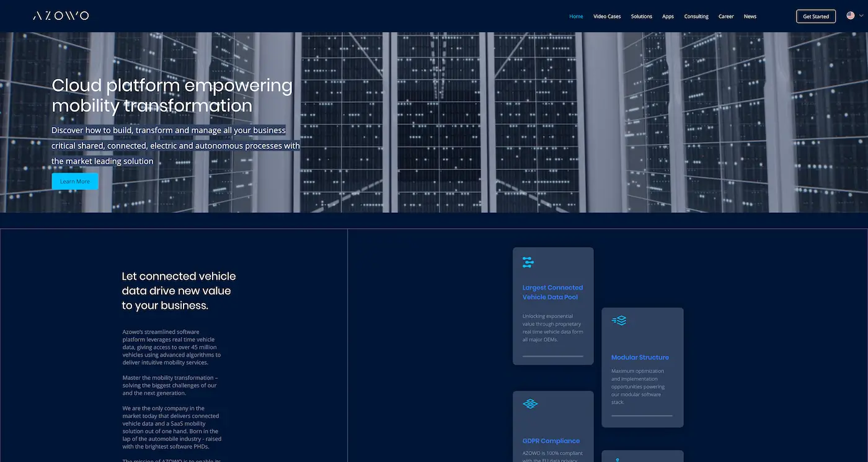The width and height of the screenshot is (868, 462).
Task: Click the Let connected vehicle data heading
Action: pos(179,291)
